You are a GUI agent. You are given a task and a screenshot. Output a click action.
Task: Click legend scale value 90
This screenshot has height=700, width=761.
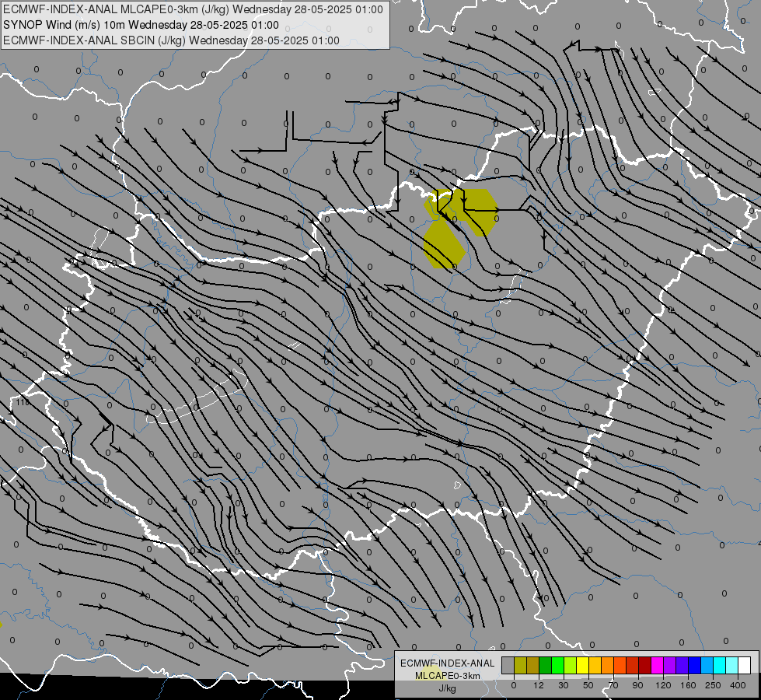click(x=637, y=685)
